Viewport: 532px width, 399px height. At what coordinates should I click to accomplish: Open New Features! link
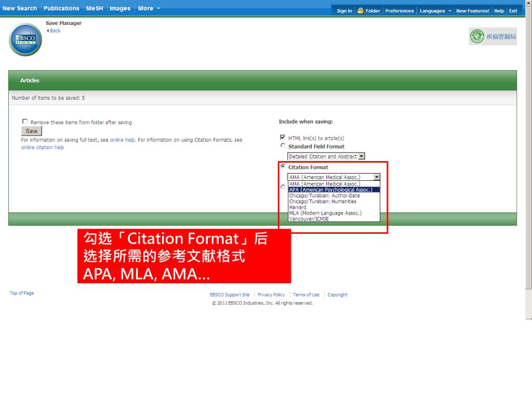(473, 11)
